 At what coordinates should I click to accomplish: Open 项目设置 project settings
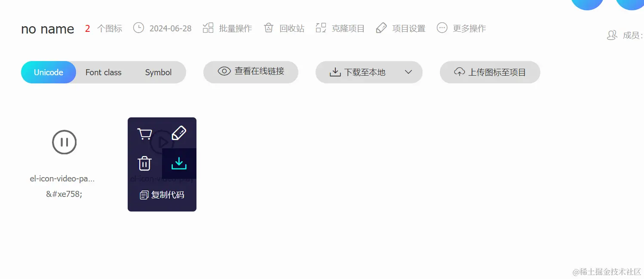coord(401,28)
